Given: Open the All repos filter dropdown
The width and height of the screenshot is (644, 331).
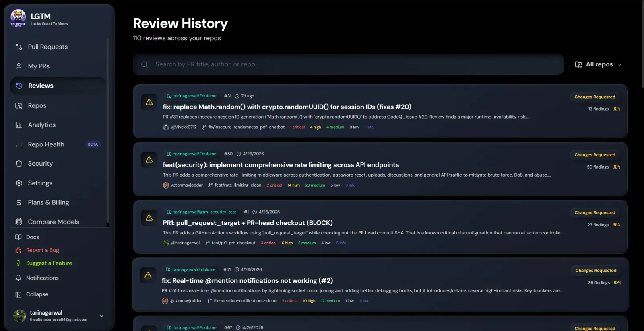Looking at the screenshot, I should (599, 64).
